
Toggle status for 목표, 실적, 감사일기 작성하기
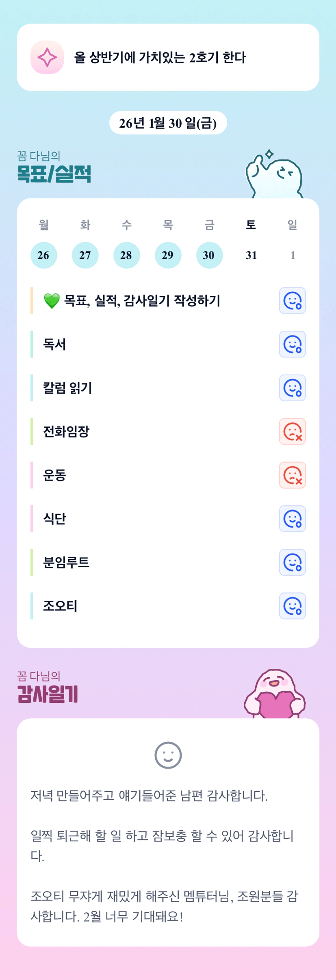click(x=292, y=301)
